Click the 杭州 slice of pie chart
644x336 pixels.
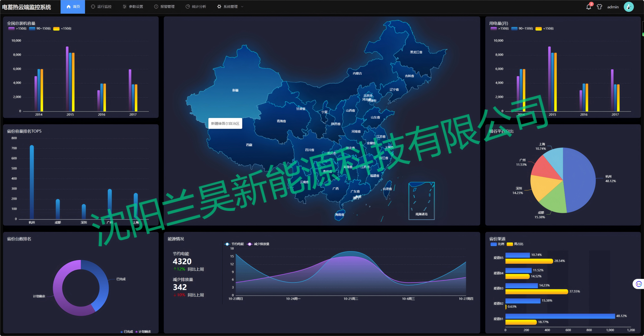(580, 179)
